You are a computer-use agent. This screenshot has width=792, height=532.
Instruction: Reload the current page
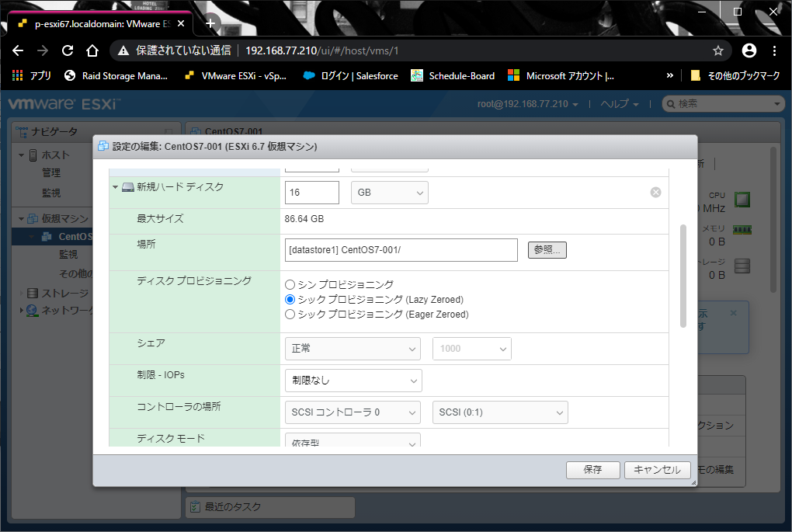68,50
